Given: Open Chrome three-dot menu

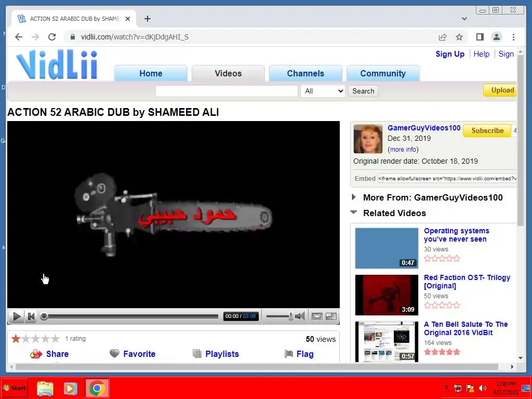Looking at the screenshot, I should 513,37.
